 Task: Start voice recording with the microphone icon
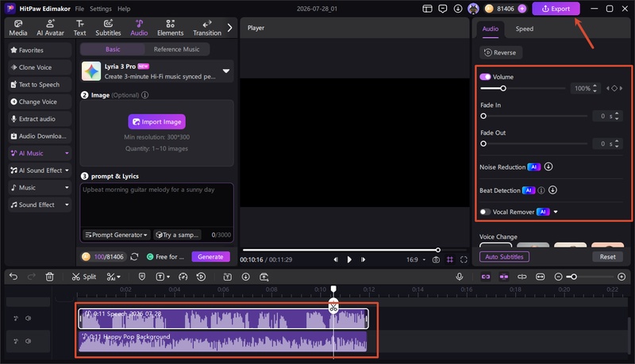pyautogui.click(x=460, y=277)
